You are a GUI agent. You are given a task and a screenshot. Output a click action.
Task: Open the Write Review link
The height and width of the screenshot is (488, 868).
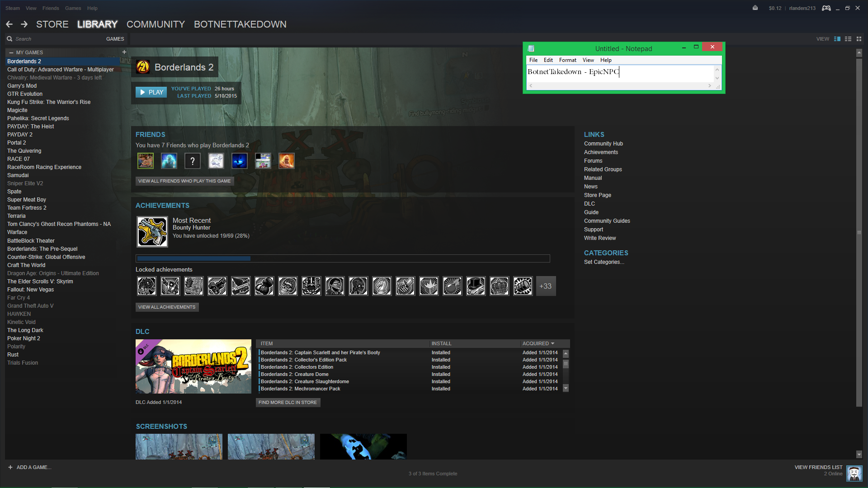click(x=599, y=238)
